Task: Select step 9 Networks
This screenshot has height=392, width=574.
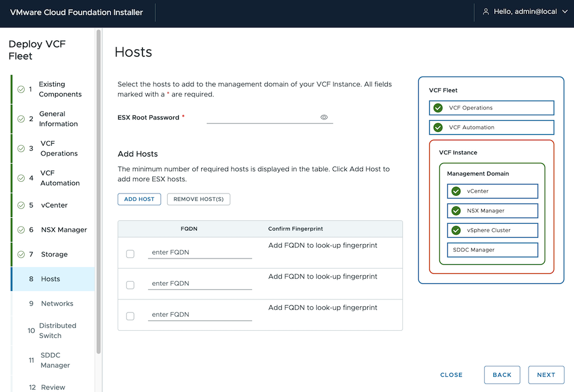Action: [53, 303]
